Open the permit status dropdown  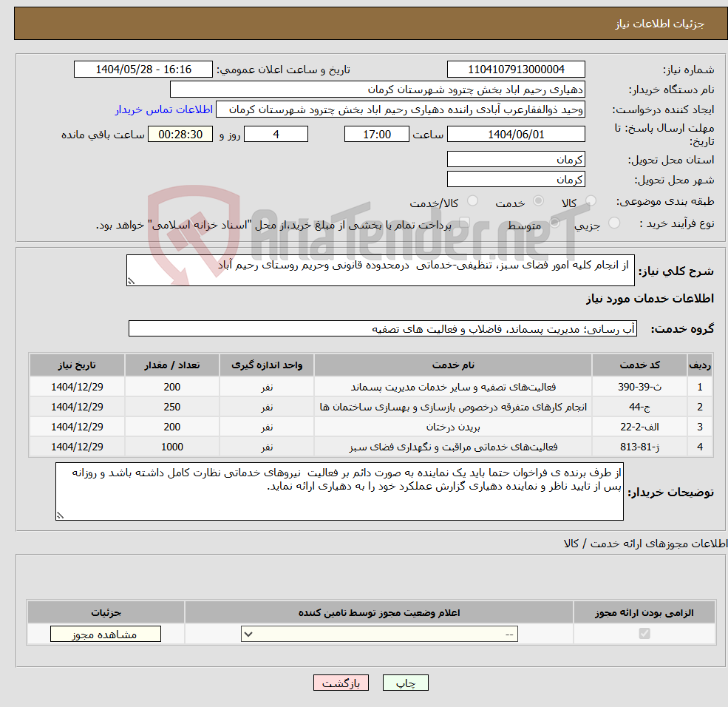point(379,634)
